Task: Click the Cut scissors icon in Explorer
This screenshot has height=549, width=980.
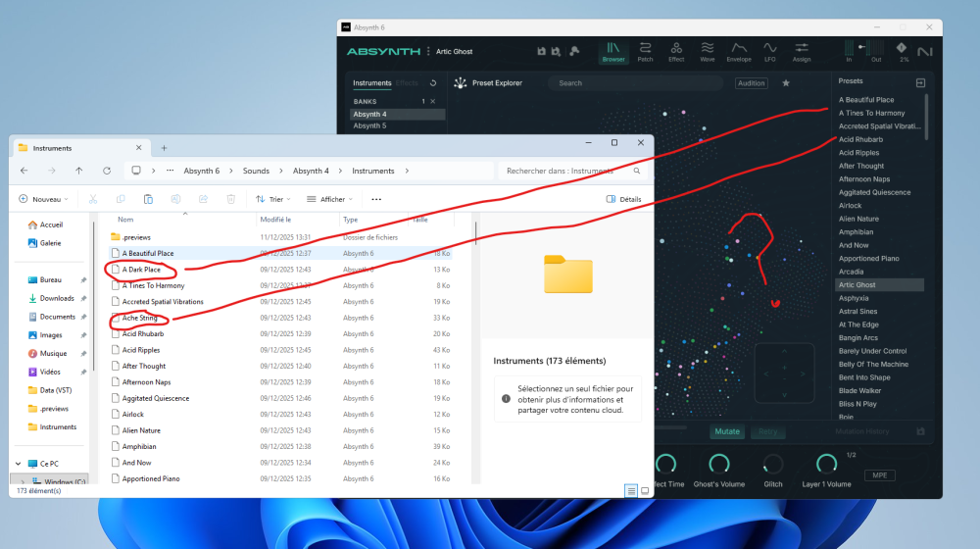Action: (x=93, y=199)
